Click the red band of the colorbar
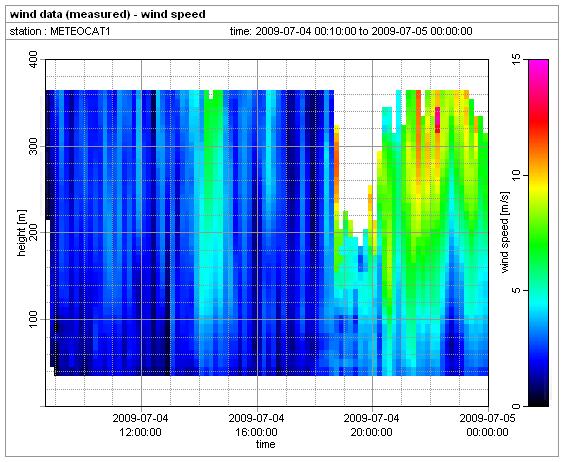 [x=538, y=121]
